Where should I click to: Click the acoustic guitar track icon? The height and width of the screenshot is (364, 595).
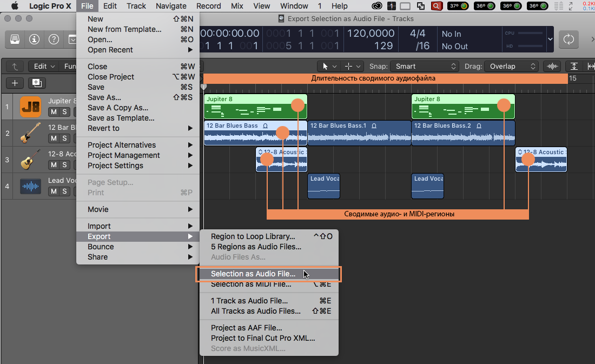tap(30, 160)
